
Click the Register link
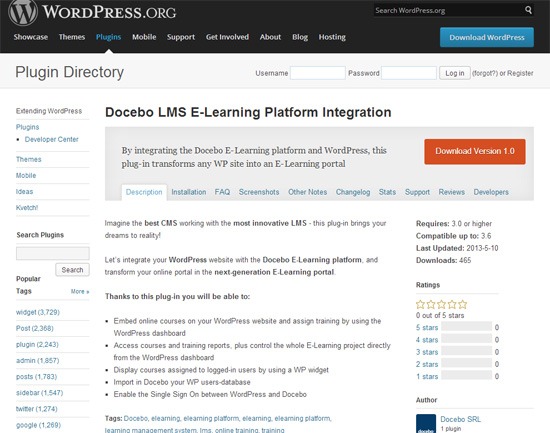click(x=520, y=73)
